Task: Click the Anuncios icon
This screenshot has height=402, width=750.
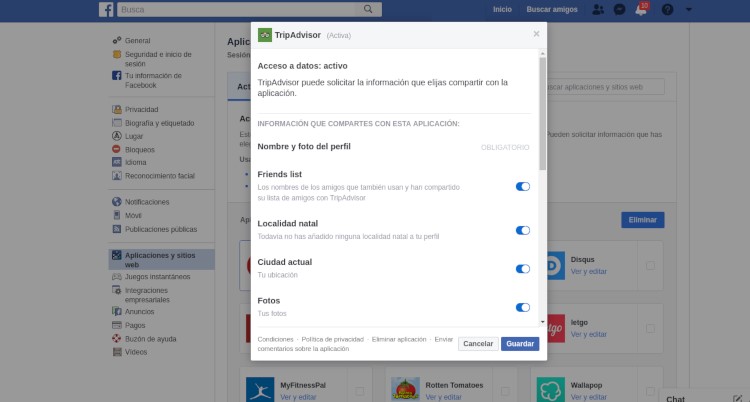Action: 117,311
